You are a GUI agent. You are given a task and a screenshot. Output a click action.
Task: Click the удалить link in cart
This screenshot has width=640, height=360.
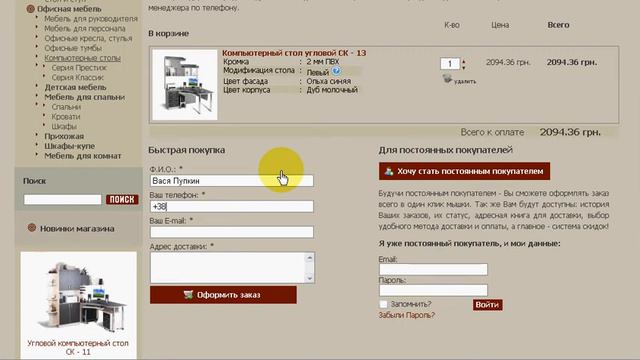(465, 81)
